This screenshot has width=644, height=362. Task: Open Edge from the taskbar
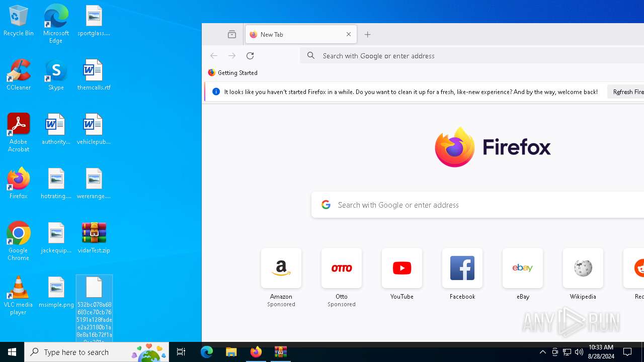(x=207, y=352)
